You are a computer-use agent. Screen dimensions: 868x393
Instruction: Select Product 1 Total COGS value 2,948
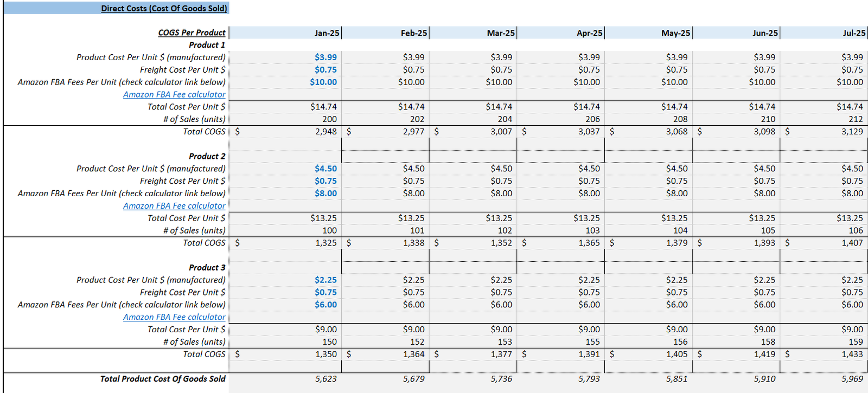(x=325, y=132)
